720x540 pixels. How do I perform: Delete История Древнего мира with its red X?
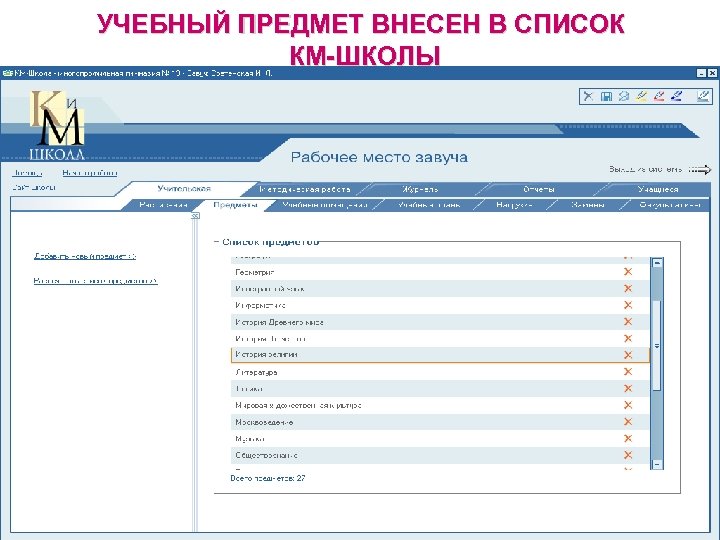point(628,322)
